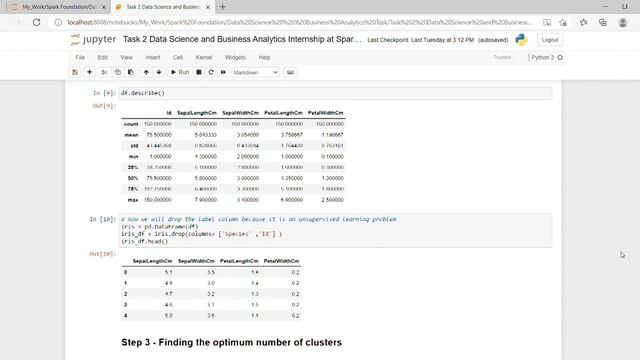Click the notebook title to rename

pyautogui.click(x=242, y=39)
